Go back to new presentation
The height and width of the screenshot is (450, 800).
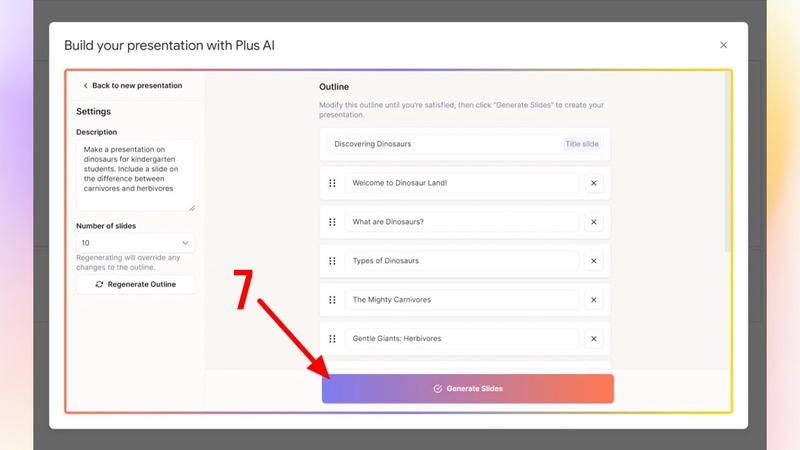(x=132, y=86)
